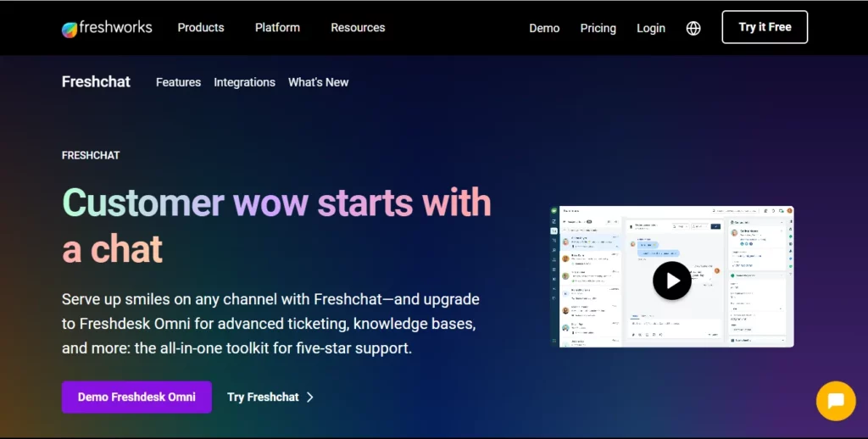Click the chevron arrow beside Try Freshchat
This screenshot has width=868, height=439.
(x=310, y=397)
